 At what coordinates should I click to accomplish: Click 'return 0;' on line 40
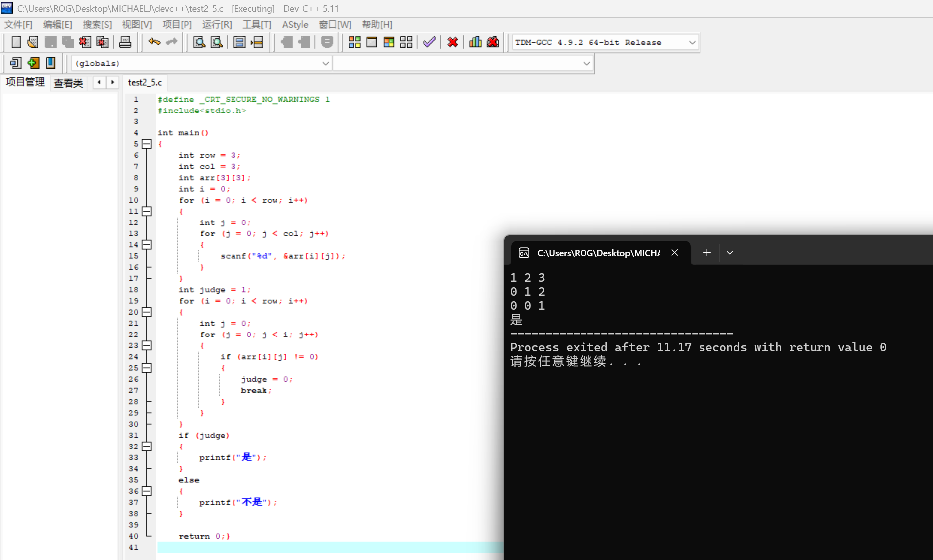(202, 536)
